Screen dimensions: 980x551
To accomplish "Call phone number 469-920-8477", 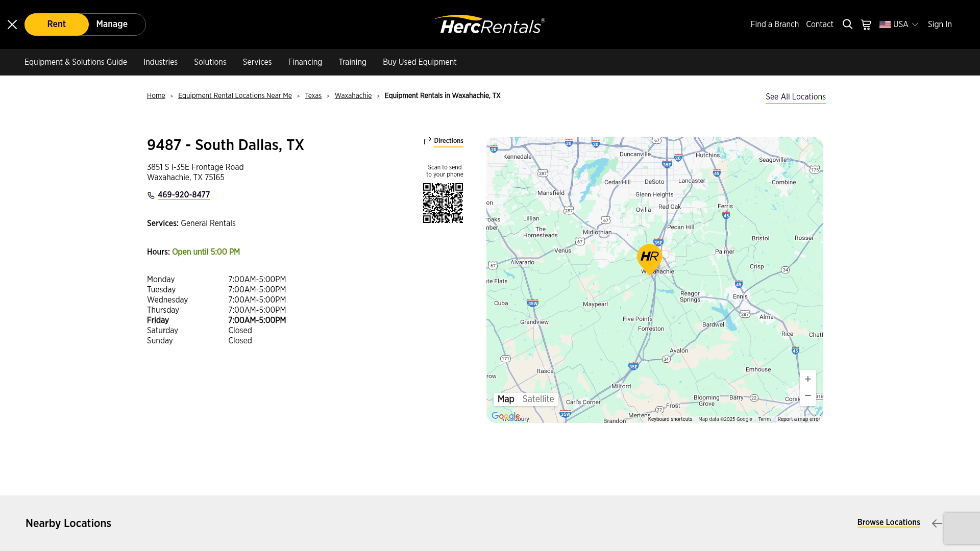I will point(183,195).
